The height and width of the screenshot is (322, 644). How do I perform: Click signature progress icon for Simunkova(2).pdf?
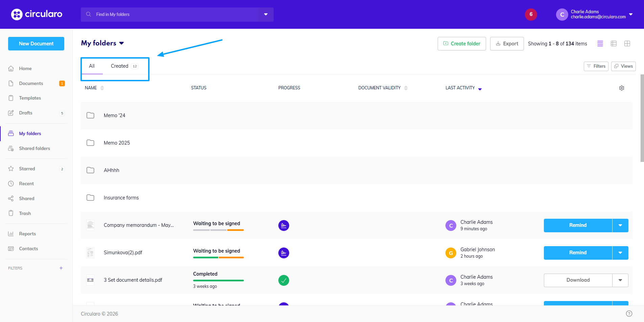point(283,253)
